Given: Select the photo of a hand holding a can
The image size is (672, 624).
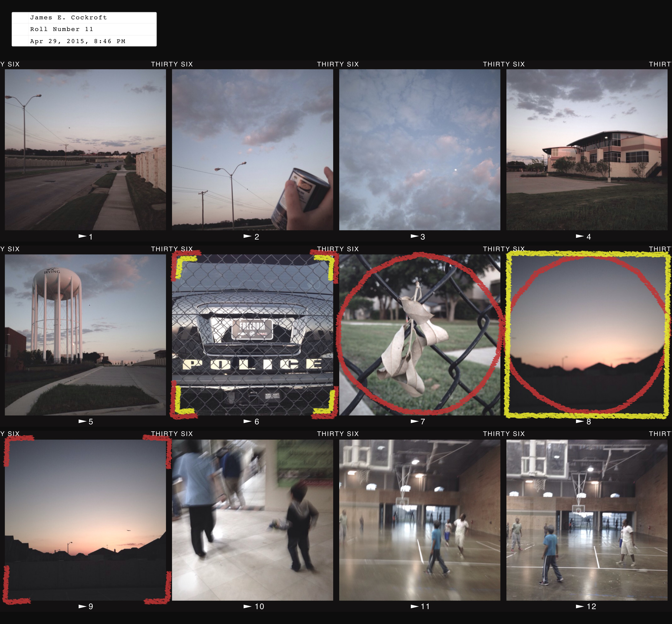Looking at the screenshot, I should point(252,150).
